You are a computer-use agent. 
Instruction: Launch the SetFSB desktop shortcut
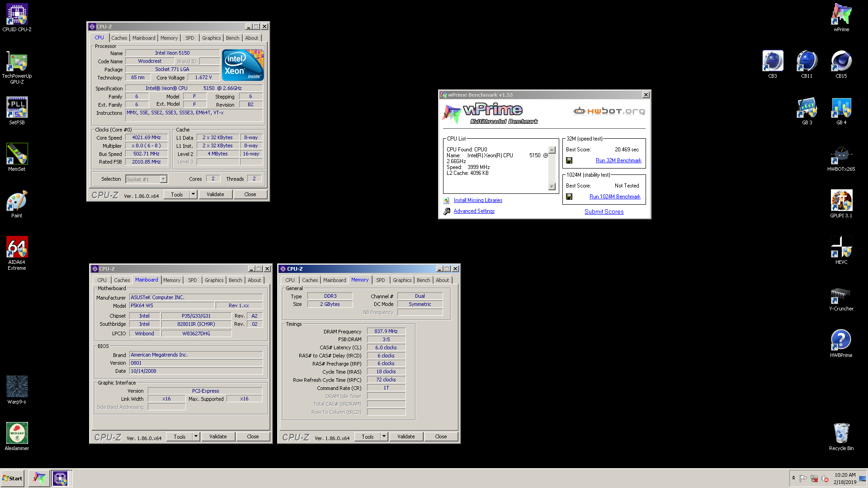pos(17,111)
